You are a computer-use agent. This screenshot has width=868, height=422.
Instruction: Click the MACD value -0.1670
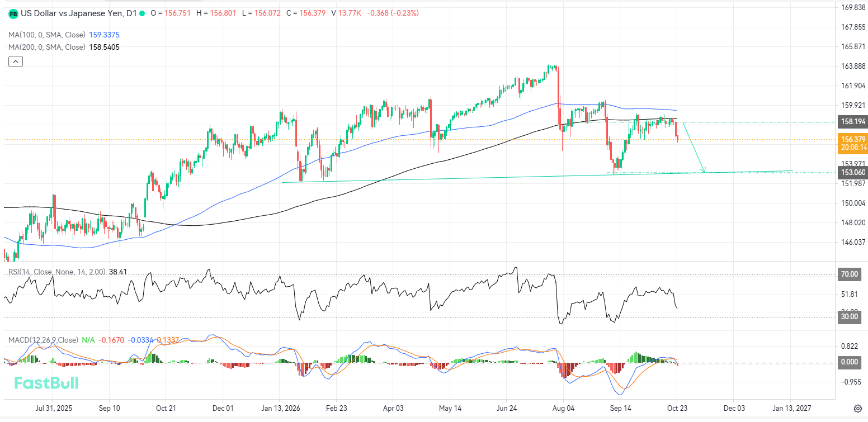pos(111,339)
